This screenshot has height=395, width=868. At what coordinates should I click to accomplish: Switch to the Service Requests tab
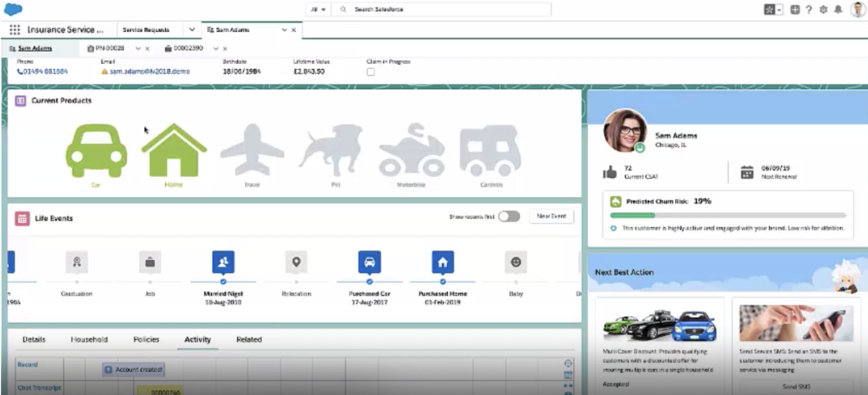146,30
